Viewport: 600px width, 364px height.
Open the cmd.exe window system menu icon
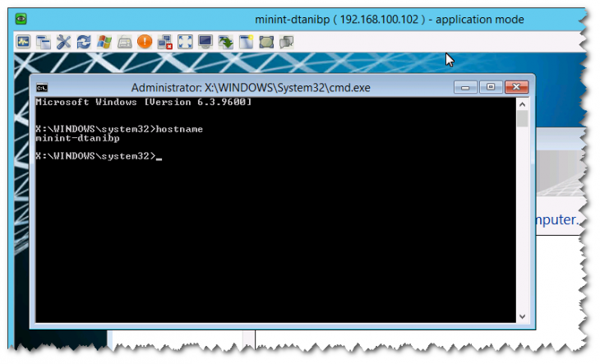tap(42, 88)
